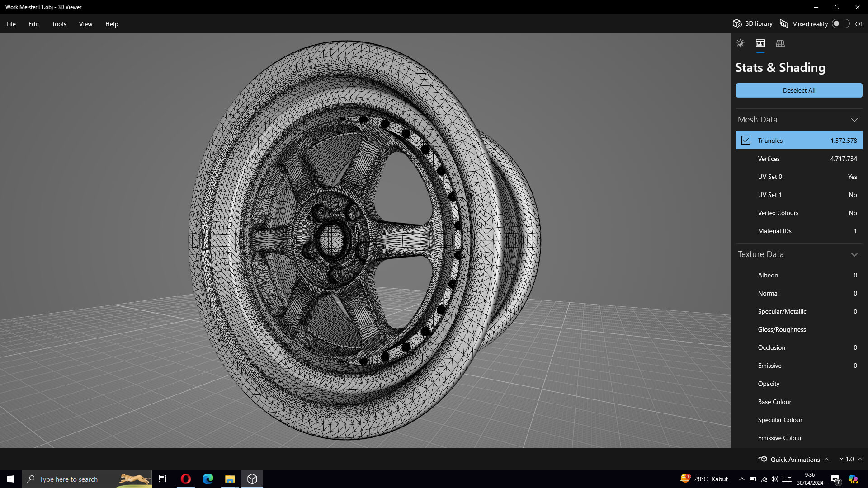Viewport: 868px width, 488px height.
Task: Click the 3D Viewer taskbar icon
Action: tap(252, 479)
